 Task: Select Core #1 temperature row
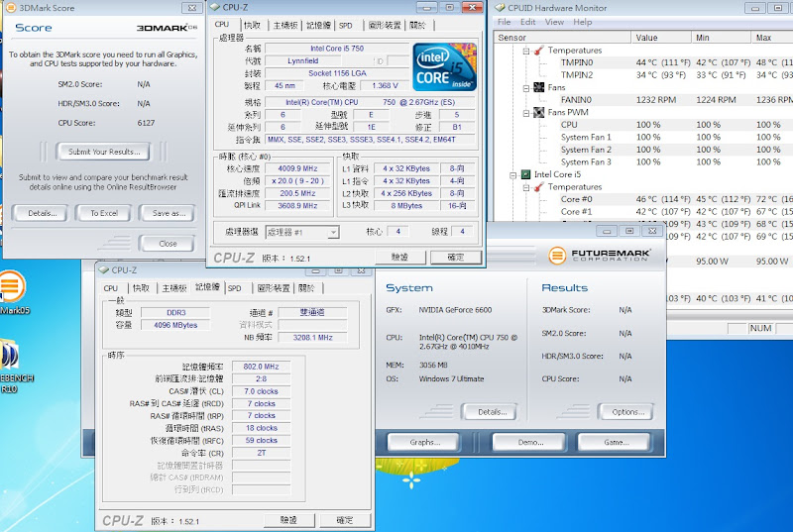[643, 212]
